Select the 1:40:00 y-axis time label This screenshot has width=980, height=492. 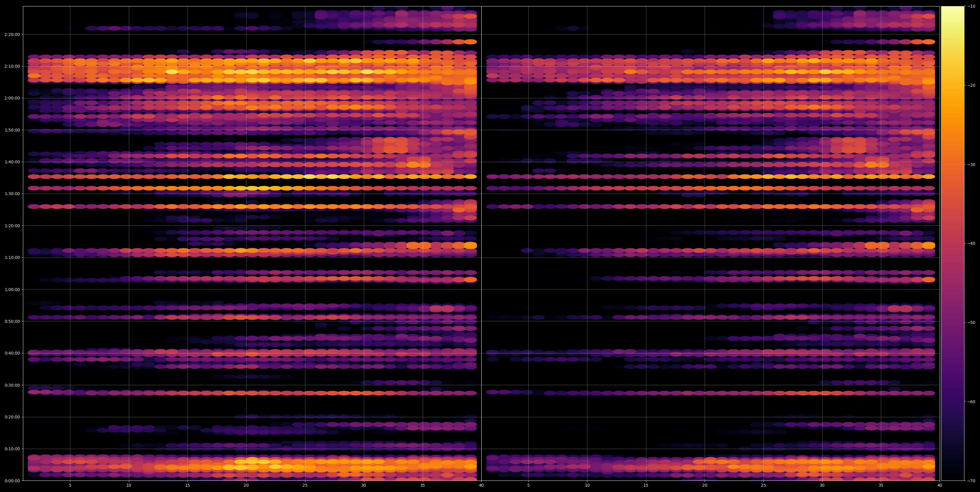click(x=12, y=162)
